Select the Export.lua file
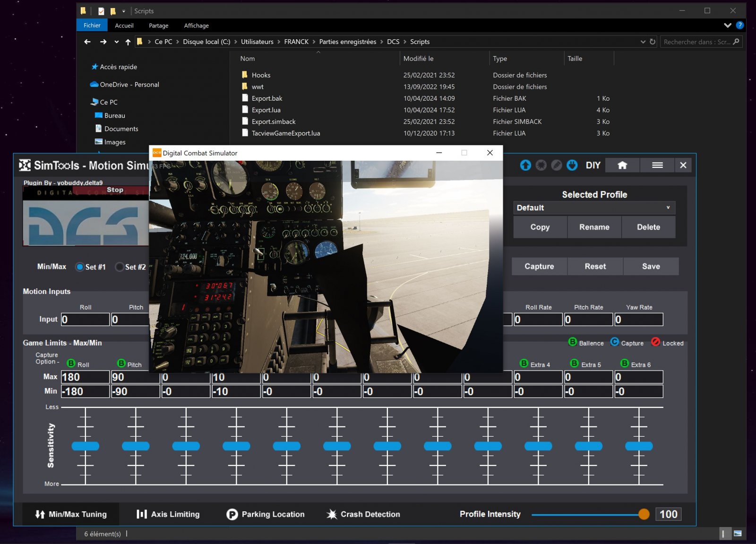This screenshot has height=544, width=756. [x=266, y=110]
